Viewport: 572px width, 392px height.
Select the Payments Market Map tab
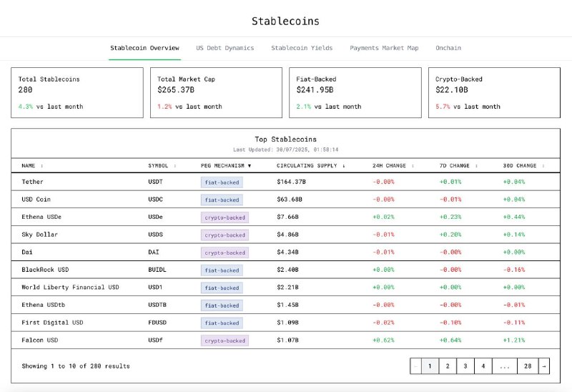coord(384,48)
